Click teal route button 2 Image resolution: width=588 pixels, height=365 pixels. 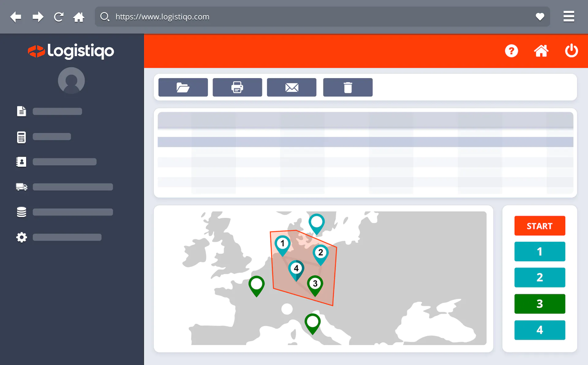[540, 277]
